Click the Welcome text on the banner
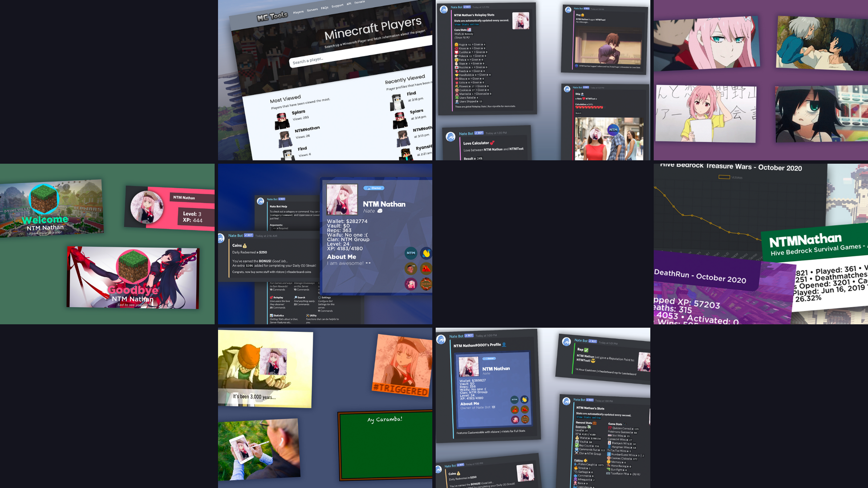The width and height of the screenshot is (868, 488). coord(45,219)
